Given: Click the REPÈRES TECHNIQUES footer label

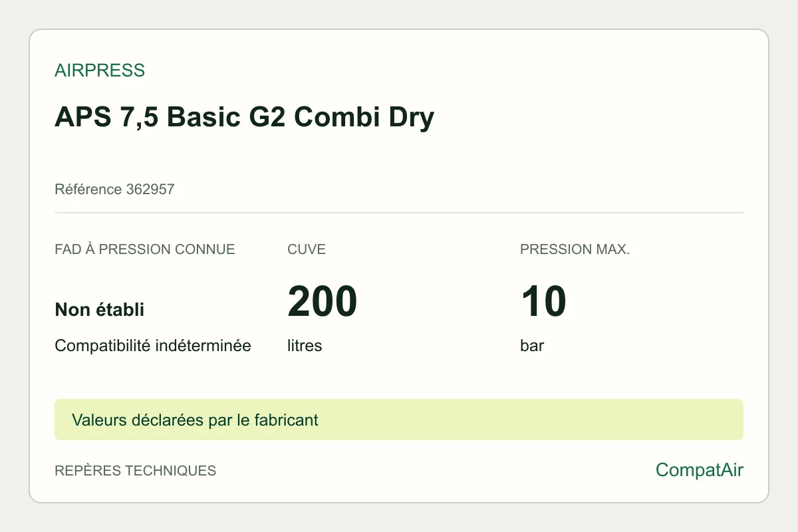Looking at the screenshot, I should (x=136, y=471).
